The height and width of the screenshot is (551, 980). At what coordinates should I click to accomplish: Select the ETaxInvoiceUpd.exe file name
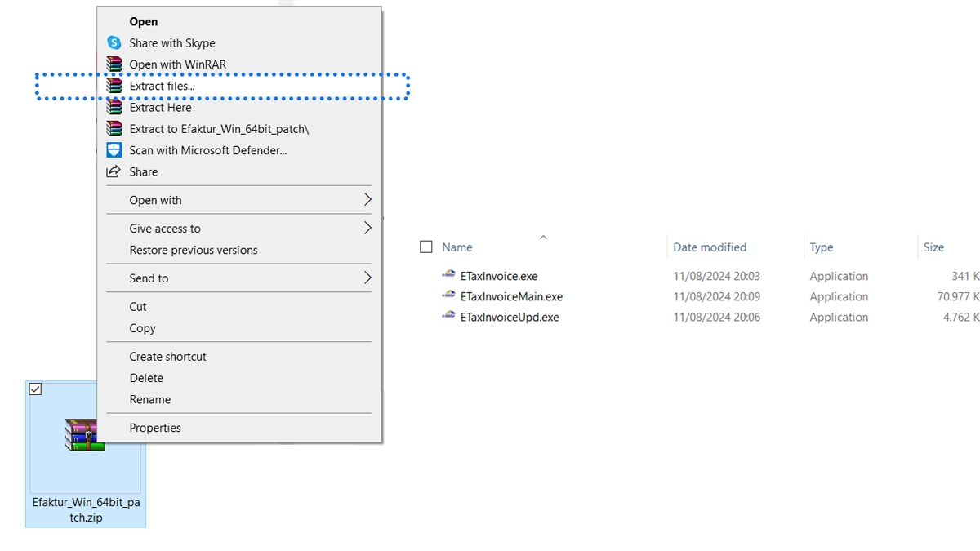click(510, 317)
